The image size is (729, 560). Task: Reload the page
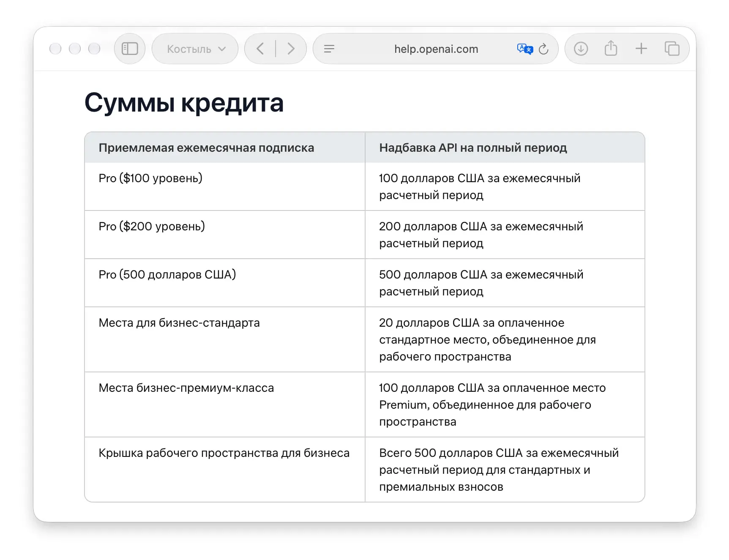[543, 49]
